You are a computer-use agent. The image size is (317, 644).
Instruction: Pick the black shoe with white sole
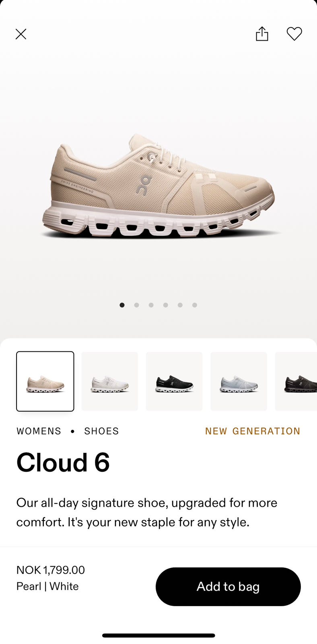pos(174,381)
